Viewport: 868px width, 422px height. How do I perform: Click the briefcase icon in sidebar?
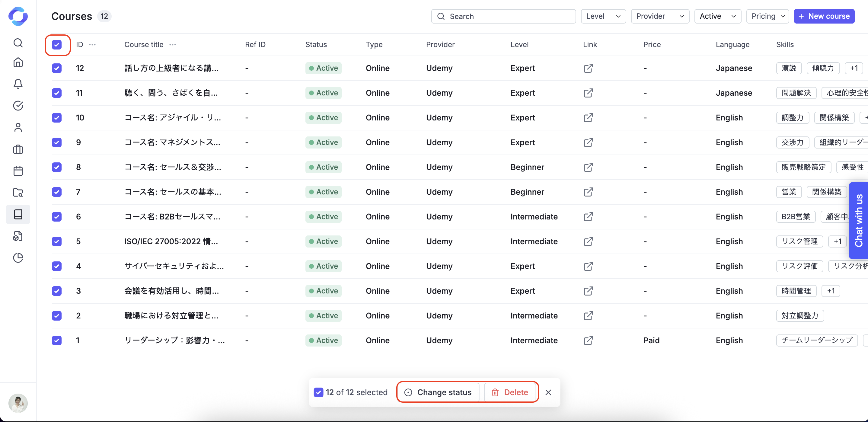coord(18,149)
